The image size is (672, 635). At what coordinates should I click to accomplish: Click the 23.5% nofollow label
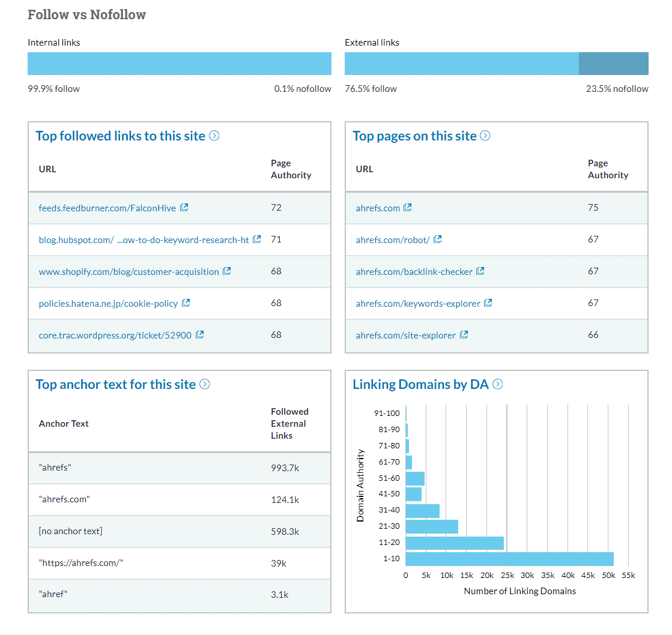pos(617,89)
